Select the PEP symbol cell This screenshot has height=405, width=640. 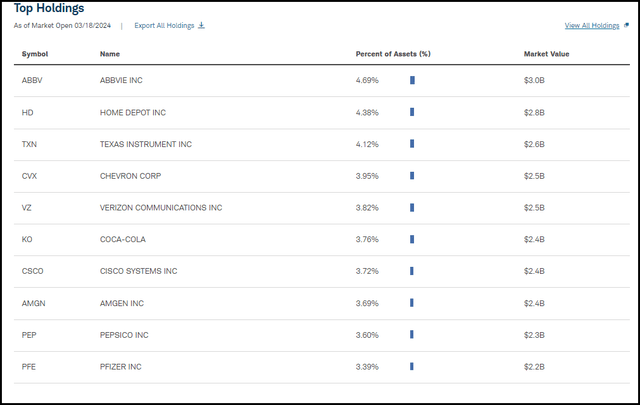pyautogui.click(x=29, y=335)
